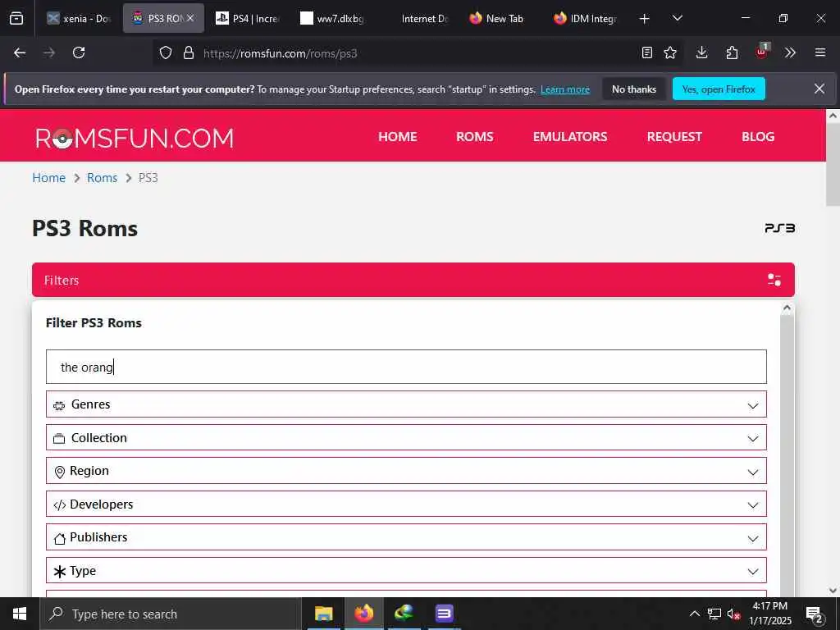
Task: Switch to the PS4 tab
Action: pyautogui.click(x=248, y=18)
